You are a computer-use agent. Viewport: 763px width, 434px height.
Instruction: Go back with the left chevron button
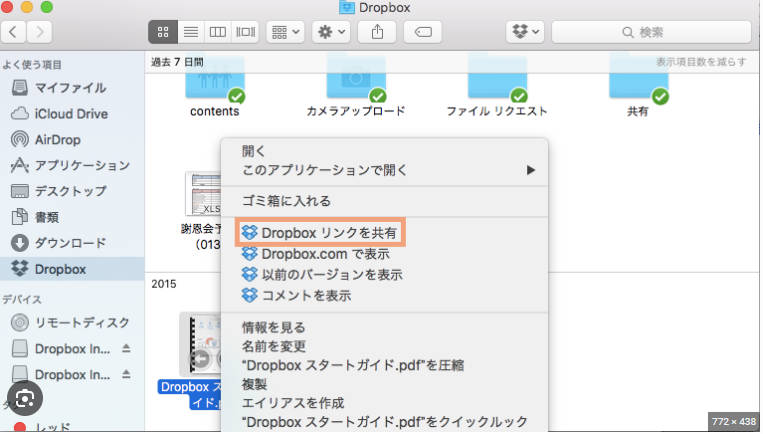(14, 32)
